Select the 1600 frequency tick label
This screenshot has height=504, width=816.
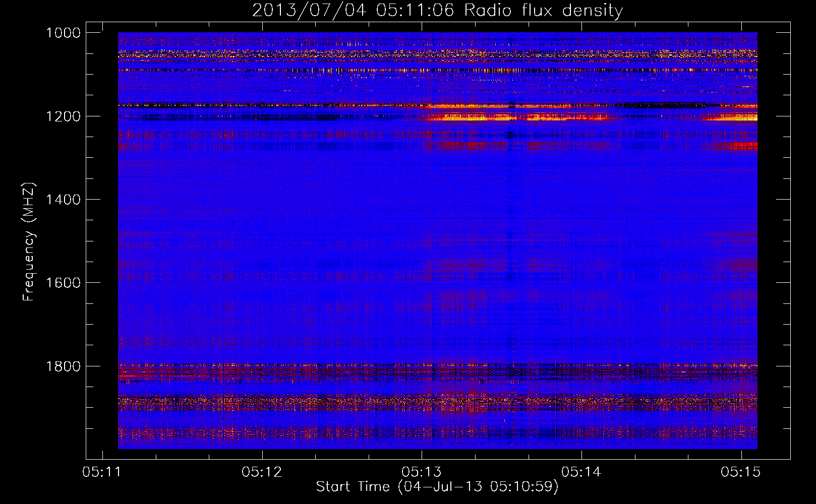pyautogui.click(x=63, y=283)
